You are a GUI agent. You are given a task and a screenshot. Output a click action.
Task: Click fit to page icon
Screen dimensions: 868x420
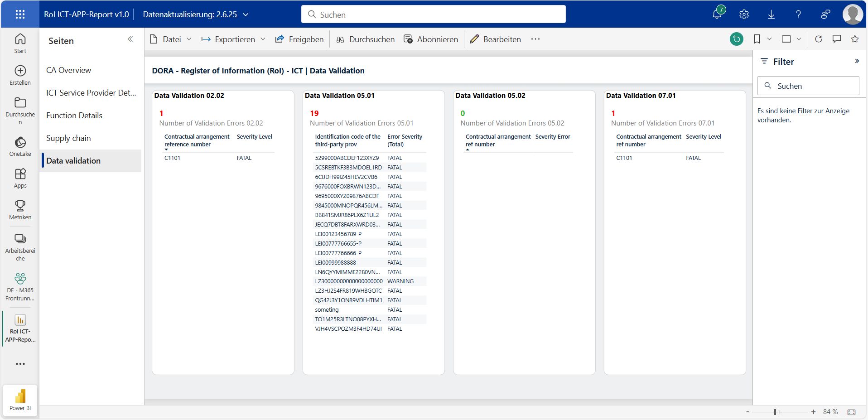click(851, 412)
